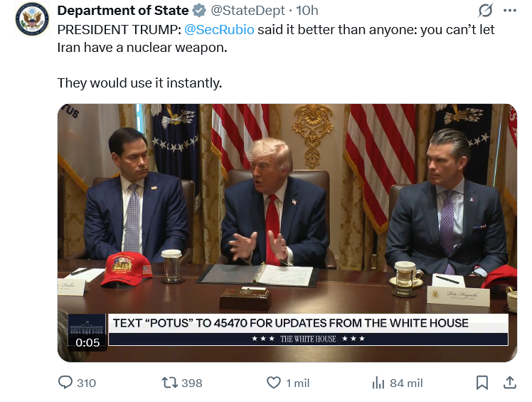The image size is (532, 402).
Task: Click the share upload arrow icon
Action: 510,383
